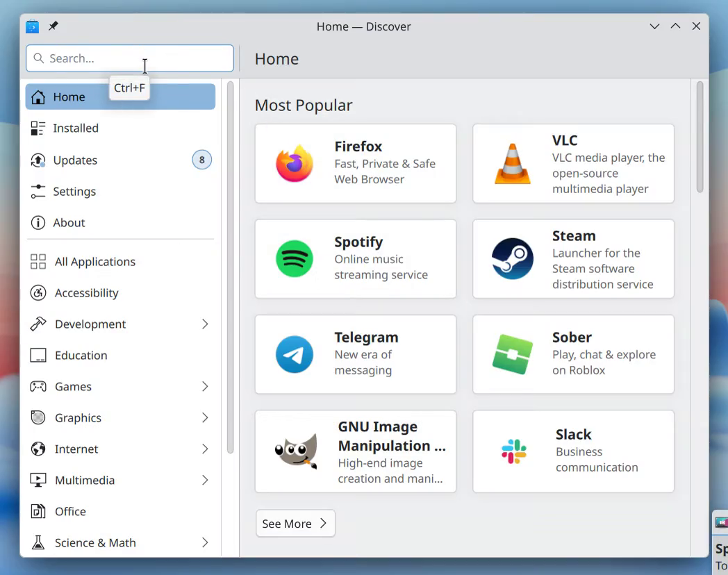Image resolution: width=728 pixels, height=575 pixels.
Task: Click the See More button
Action: click(x=295, y=524)
